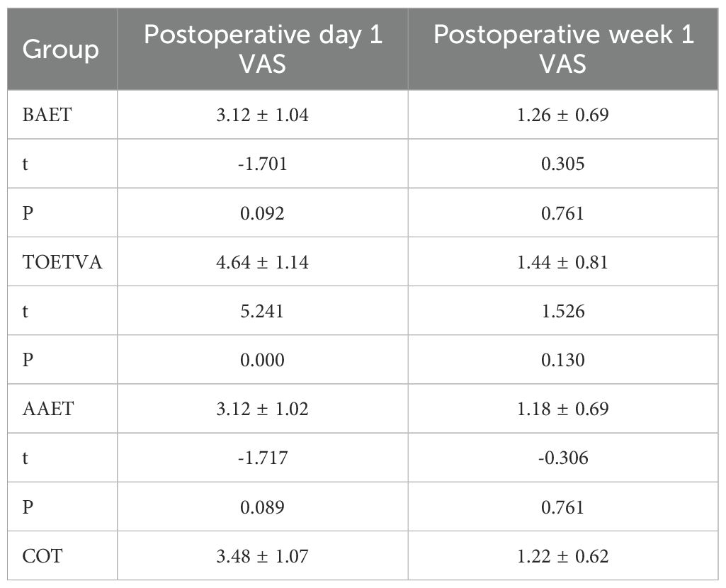The image size is (726, 588).
Task: Click the t value 5.241
Action: pos(263,311)
